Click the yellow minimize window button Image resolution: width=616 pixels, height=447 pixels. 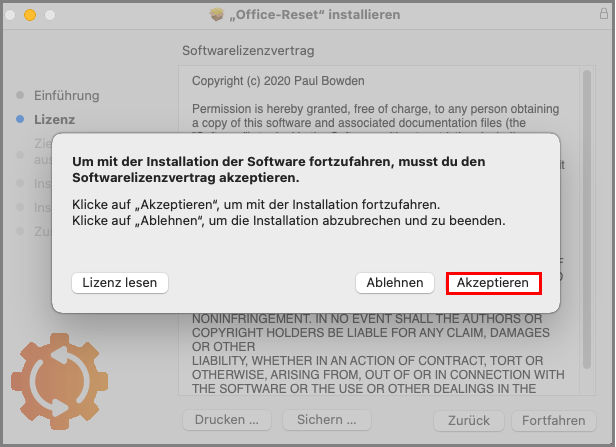tap(30, 15)
